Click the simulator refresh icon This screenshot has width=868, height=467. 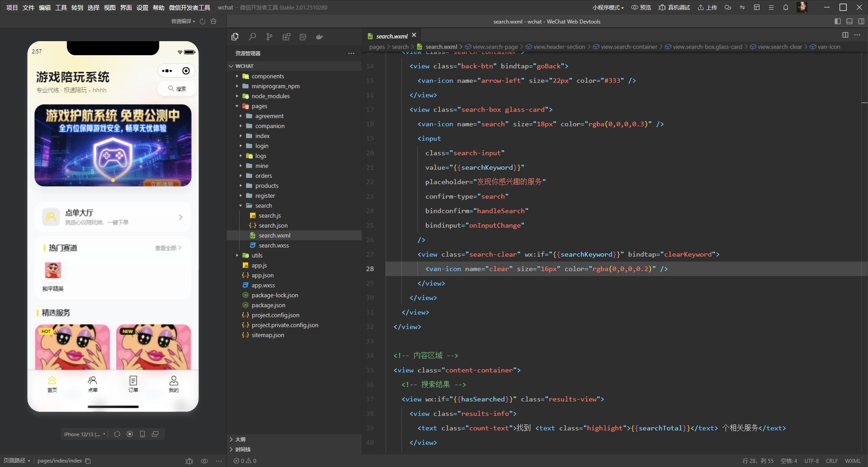pyautogui.click(x=117, y=434)
